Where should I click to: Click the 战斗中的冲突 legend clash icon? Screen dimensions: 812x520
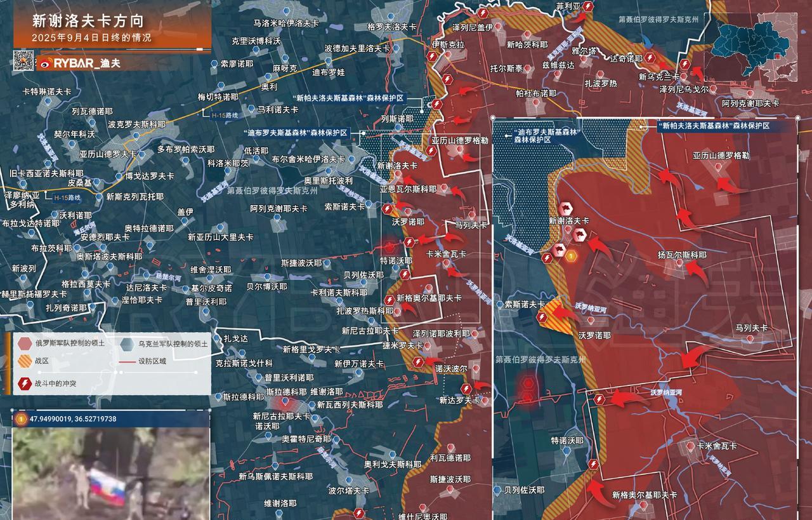pyautogui.click(x=25, y=383)
